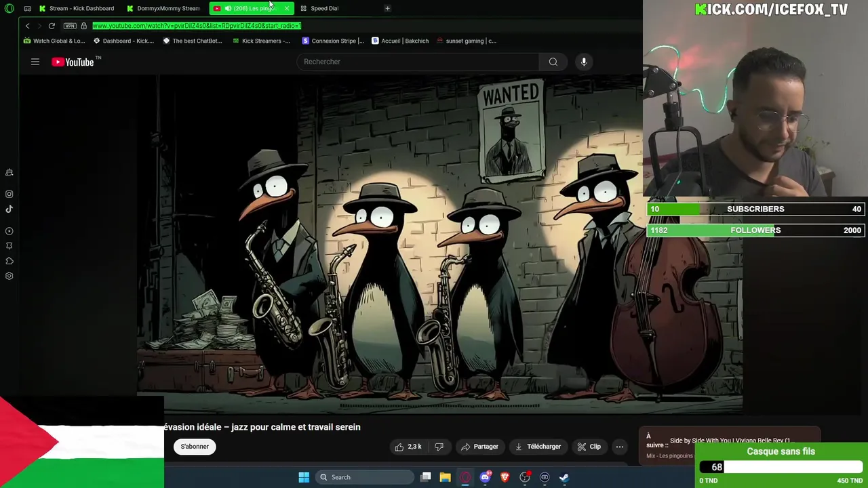Screen dimensions: 868x488
Task: Open sidebar settings gear icon
Action: [x=9, y=276]
